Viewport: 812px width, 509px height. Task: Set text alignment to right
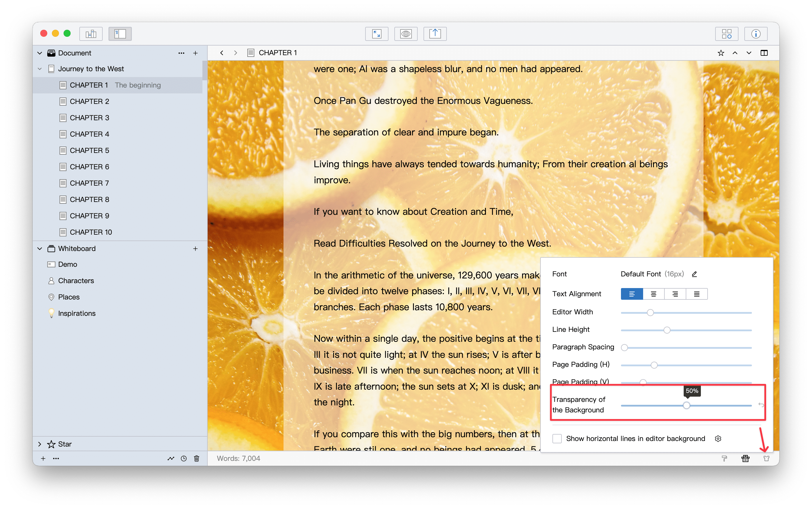(675, 294)
